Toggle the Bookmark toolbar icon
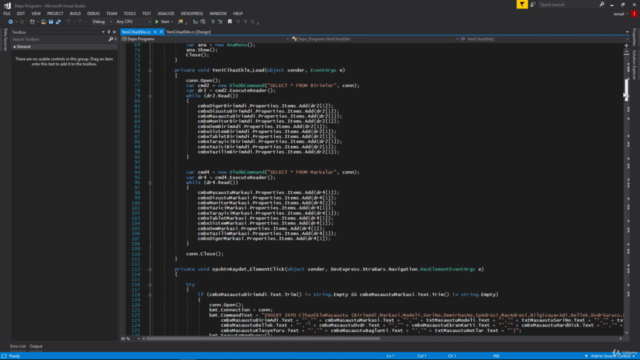This screenshot has height=360, width=640. coord(230,22)
